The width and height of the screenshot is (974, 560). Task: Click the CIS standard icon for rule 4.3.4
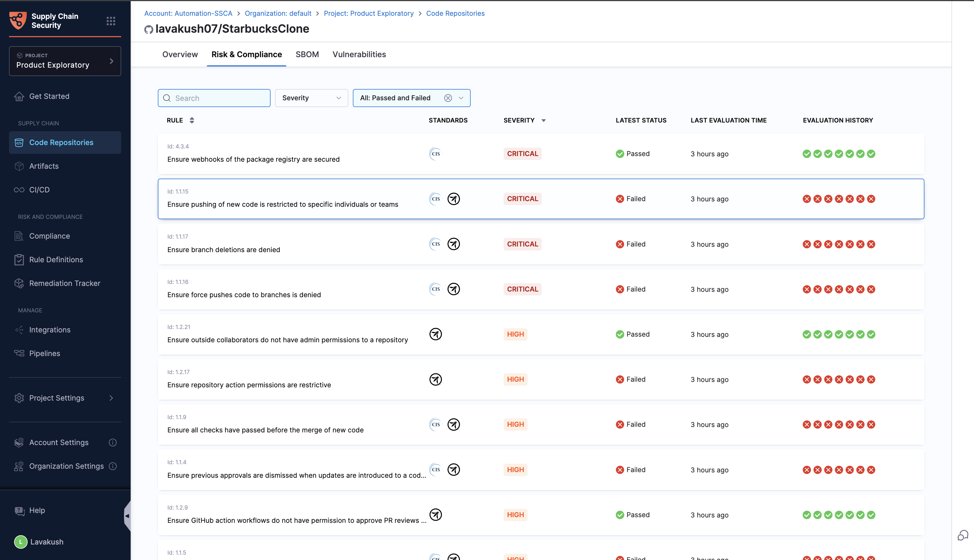coord(435,154)
